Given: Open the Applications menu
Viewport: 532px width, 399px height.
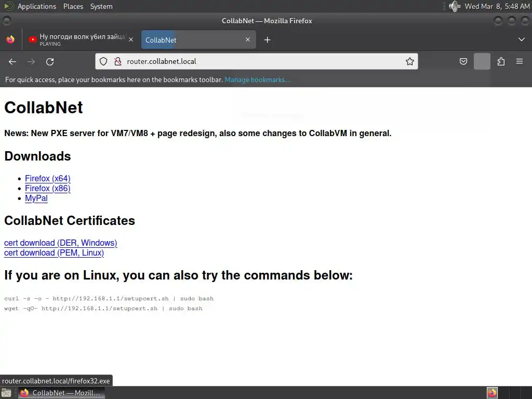Looking at the screenshot, I should click(x=37, y=6).
